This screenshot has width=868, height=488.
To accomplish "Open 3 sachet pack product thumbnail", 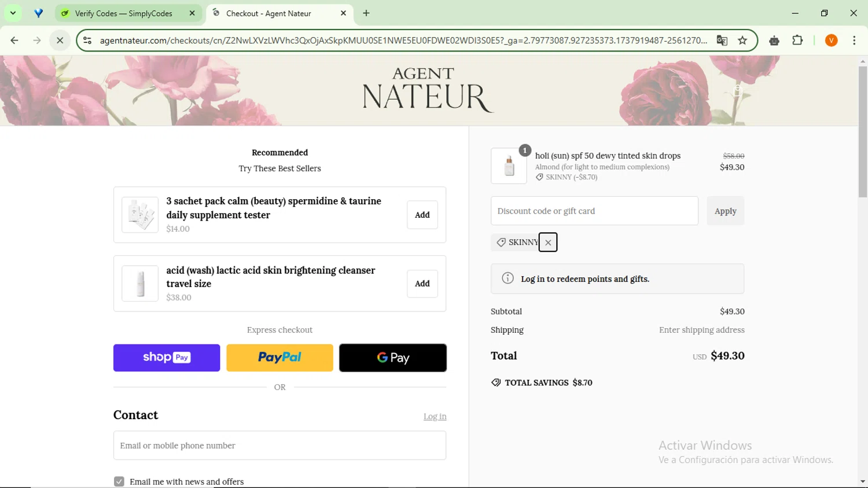I will 140,215.
